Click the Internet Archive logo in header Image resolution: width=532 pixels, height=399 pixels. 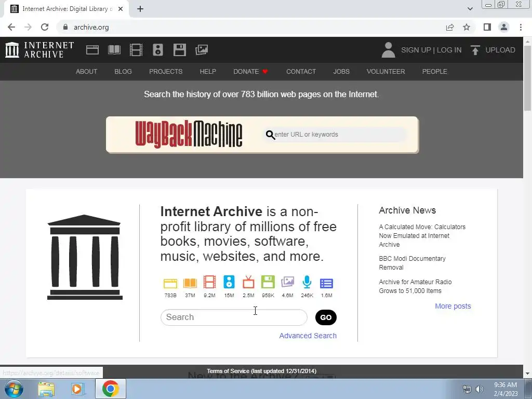tap(39, 50)
